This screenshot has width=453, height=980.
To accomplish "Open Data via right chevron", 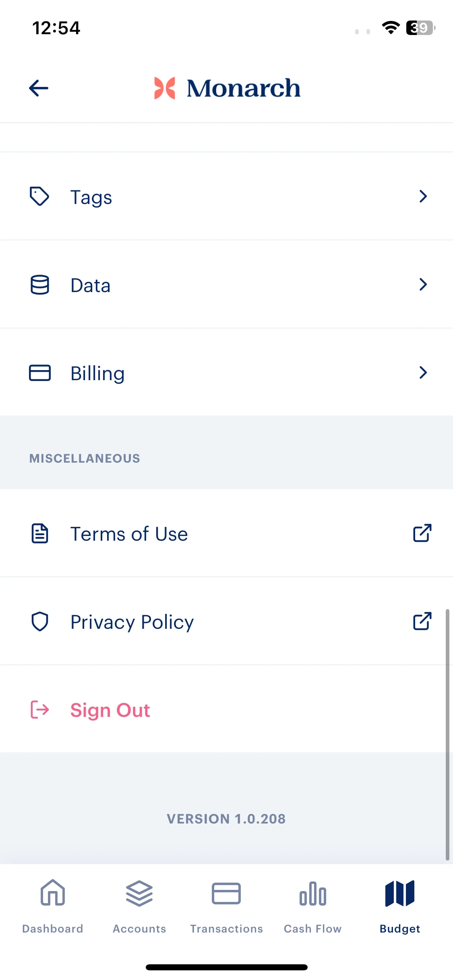I will pos(423,284).
